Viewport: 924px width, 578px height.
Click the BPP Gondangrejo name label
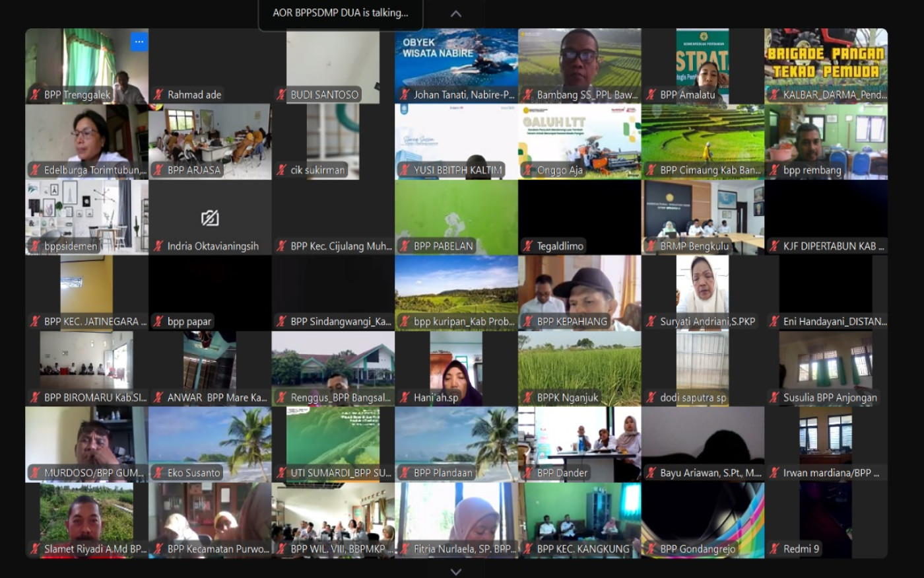coord(697,549)
